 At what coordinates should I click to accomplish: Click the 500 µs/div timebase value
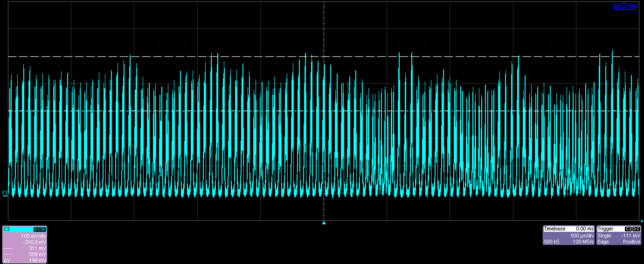(582, 236)
